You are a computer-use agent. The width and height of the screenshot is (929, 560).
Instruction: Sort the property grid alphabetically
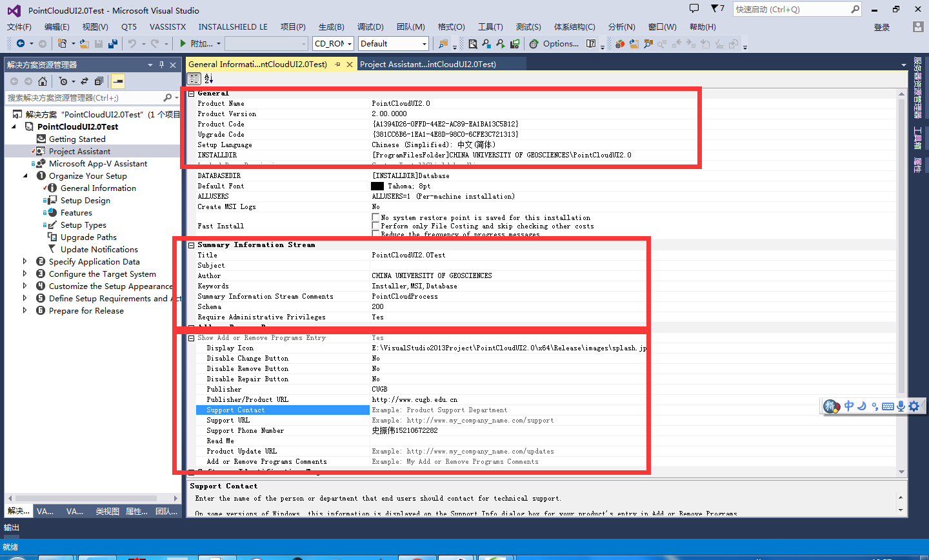[209, 79]
